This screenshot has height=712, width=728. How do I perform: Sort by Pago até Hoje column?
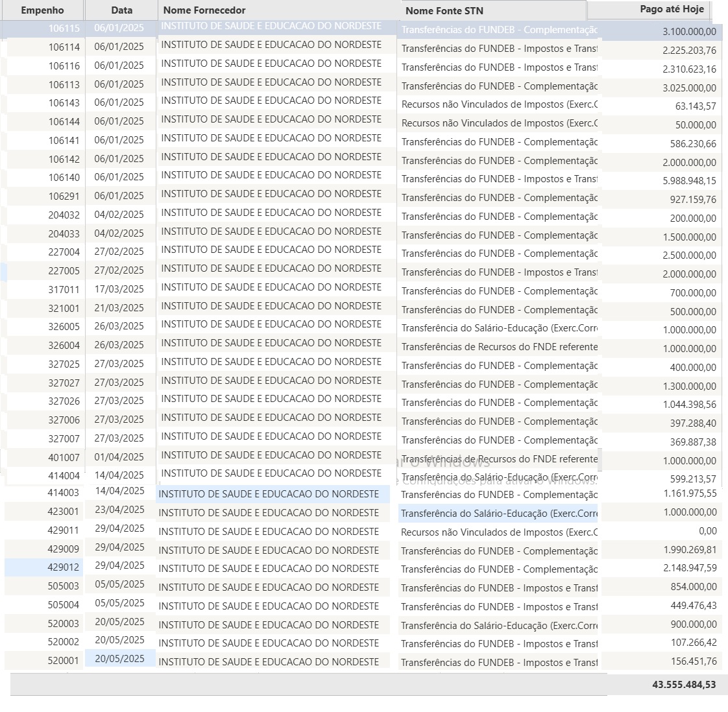click(672, 9)
